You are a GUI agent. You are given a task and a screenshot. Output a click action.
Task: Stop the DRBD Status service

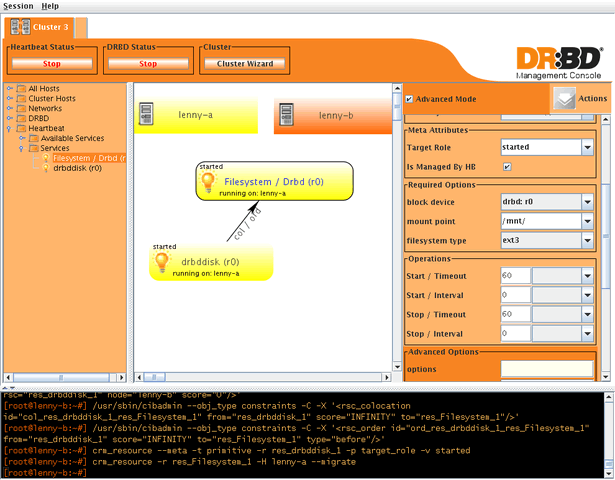148,64
